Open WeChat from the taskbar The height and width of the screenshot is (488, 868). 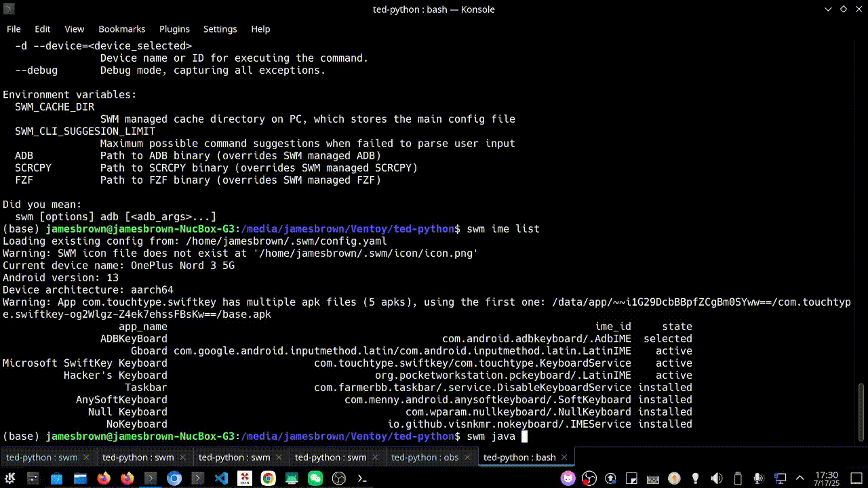click(x=315, y=478)
